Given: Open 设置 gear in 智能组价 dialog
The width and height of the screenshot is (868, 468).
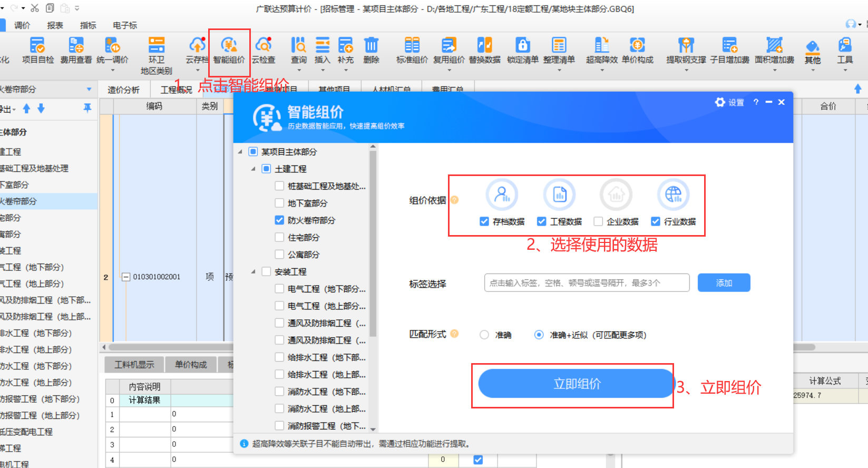Looking at the screenshot, I should point(729,102).
